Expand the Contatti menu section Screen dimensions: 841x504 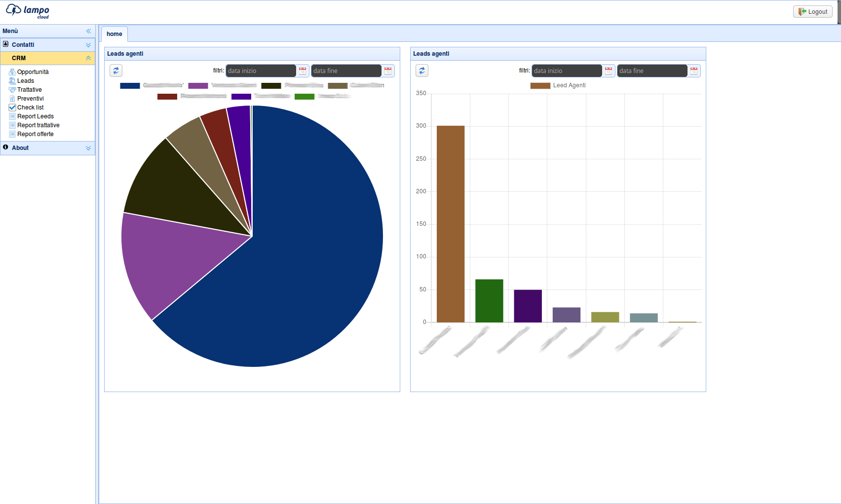88,45
